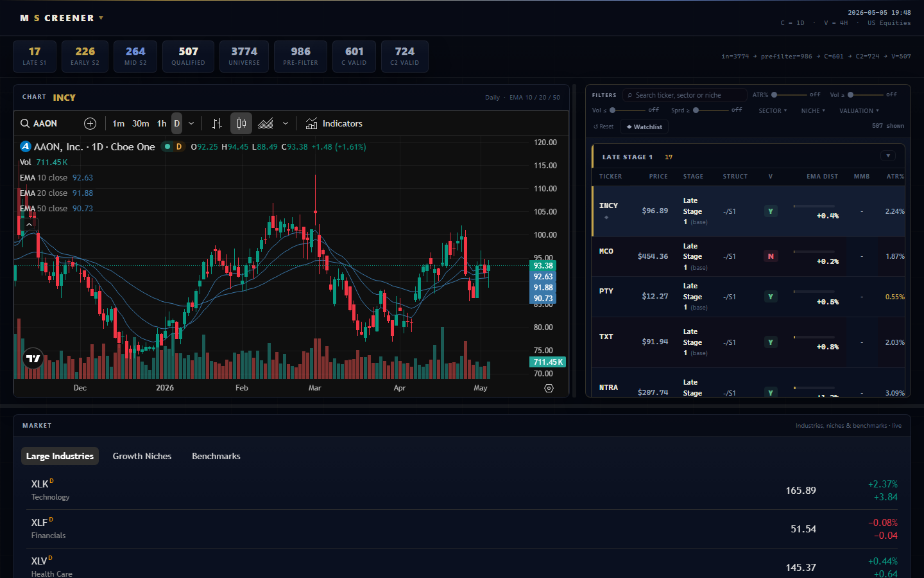
Task: Adjust the Sprd ≥ filter slider
Action: tap(711, 110)
